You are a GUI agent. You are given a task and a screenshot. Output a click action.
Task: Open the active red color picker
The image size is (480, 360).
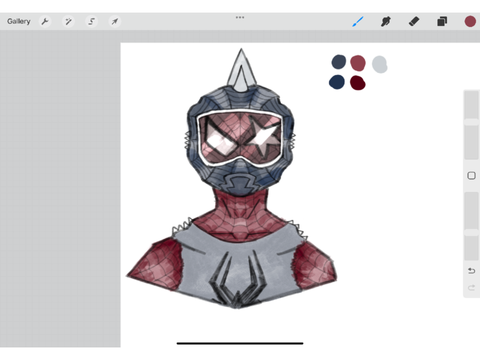pyautogui.click(x=470, y=21)
